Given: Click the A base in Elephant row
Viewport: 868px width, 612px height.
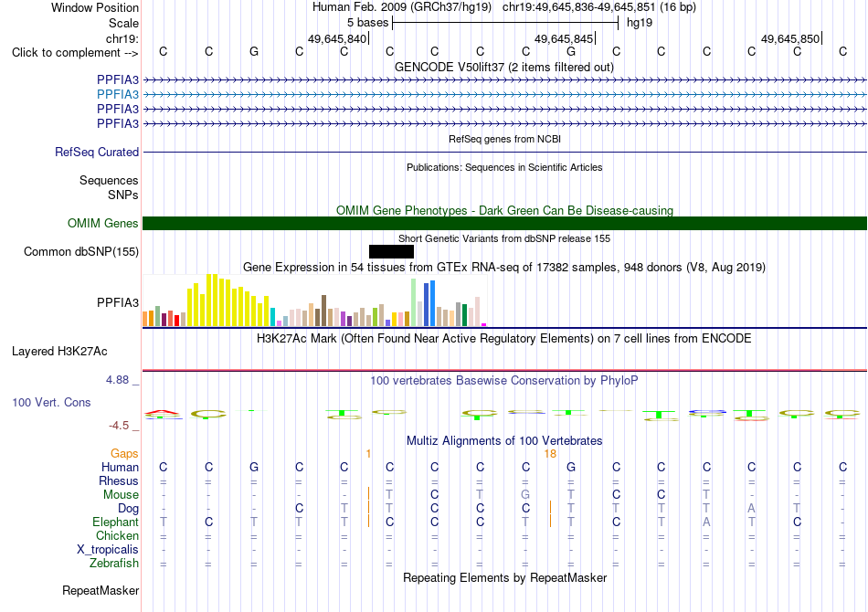Looking at the screenshot, I should (x=706, y=522).
